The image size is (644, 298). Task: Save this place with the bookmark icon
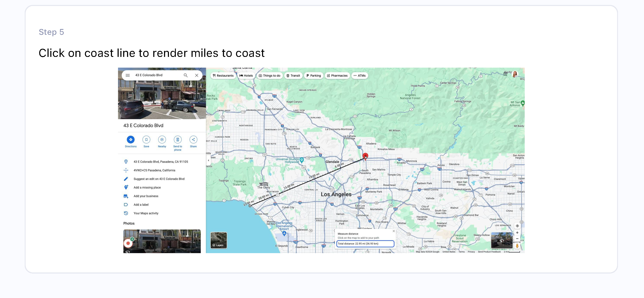point(146,140)
